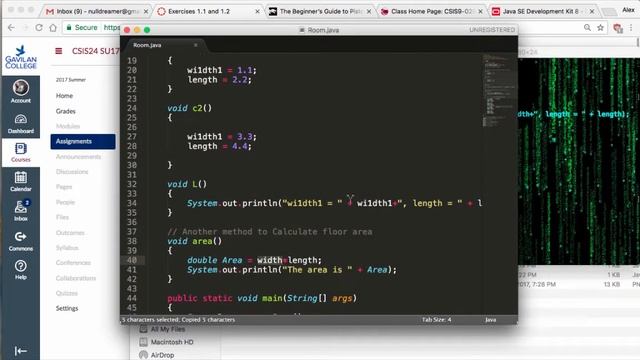Select the Assignments course link

pyautogui.click(x=83, y=141)
